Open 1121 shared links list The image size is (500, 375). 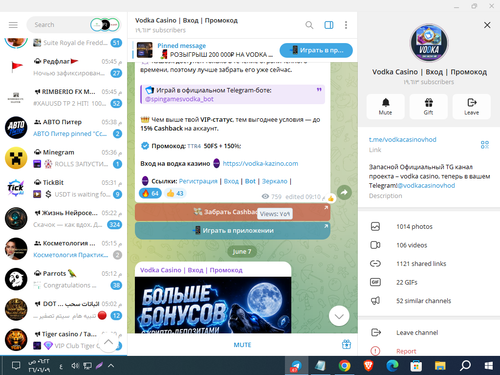coord(429,264)
